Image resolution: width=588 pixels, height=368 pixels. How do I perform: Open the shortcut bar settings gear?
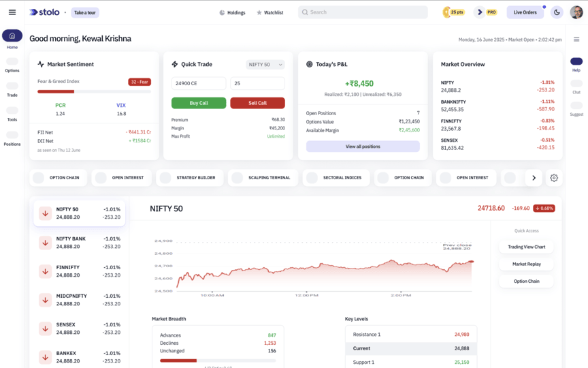coord(554,178)
